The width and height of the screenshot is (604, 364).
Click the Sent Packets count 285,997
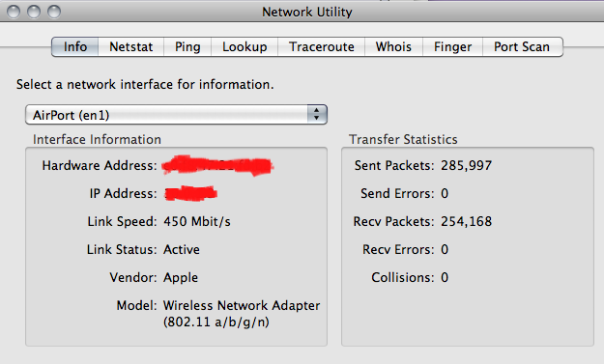(x=467, y=165)
